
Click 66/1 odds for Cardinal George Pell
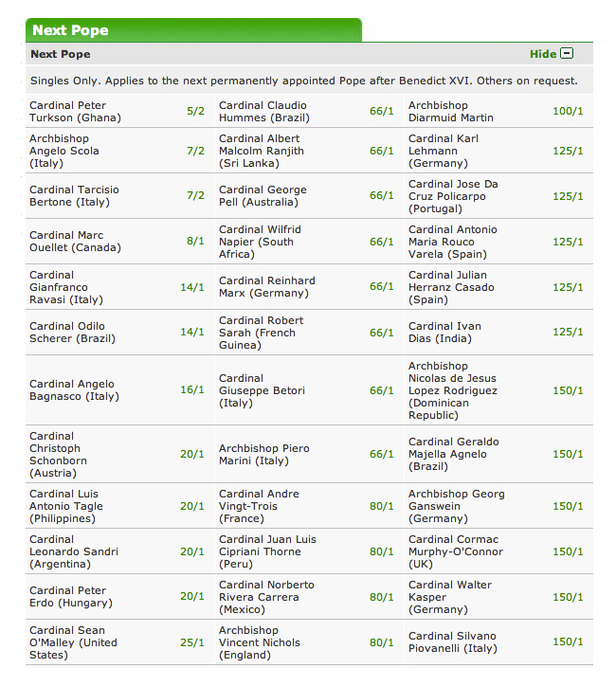382,195
